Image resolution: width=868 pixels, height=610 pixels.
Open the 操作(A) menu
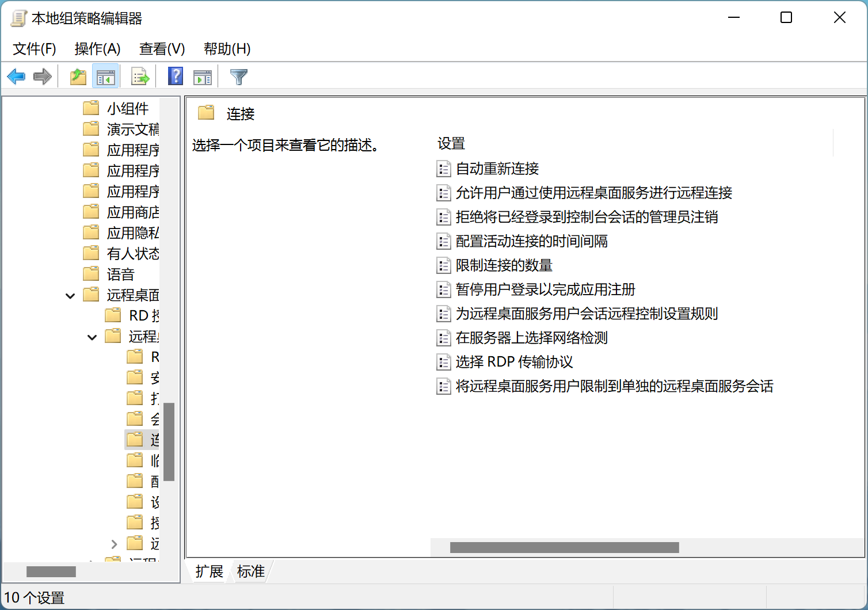pyautogui.click(x=97, y=49)
